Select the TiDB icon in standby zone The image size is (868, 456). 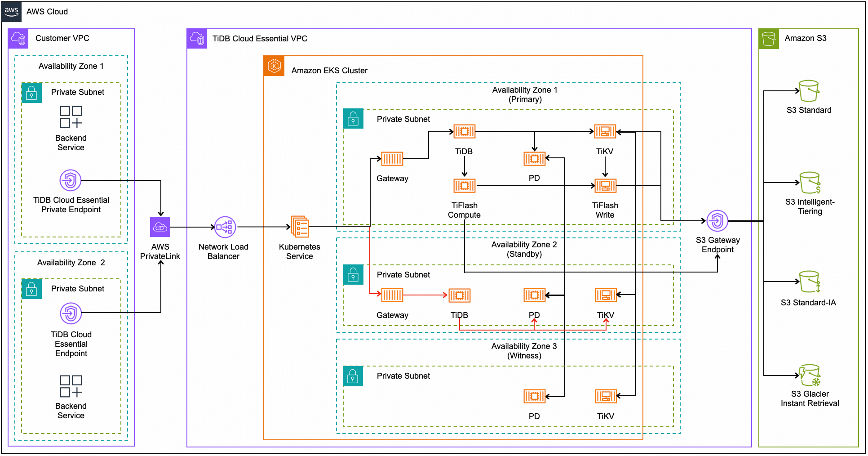(459, 295)
